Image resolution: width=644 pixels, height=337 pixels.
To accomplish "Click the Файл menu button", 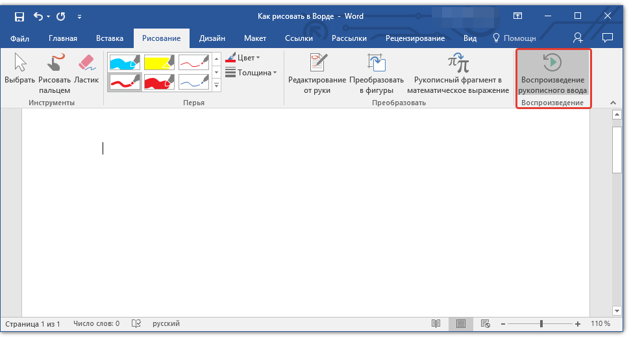I will [19, 38].
